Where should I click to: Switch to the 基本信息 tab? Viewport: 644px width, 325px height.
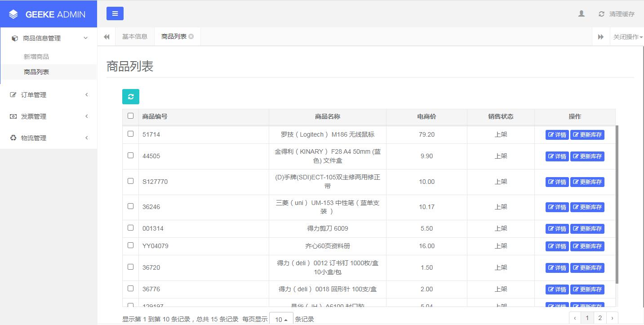coord(135,36)
